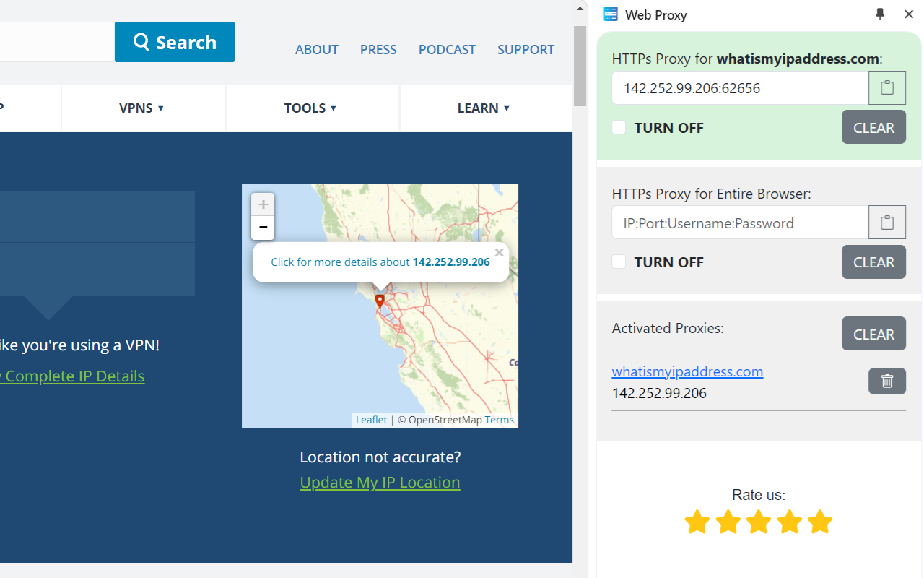924x578 pixels.
Task: Click the red location marker on map
Action: click(x=380, y=301)
